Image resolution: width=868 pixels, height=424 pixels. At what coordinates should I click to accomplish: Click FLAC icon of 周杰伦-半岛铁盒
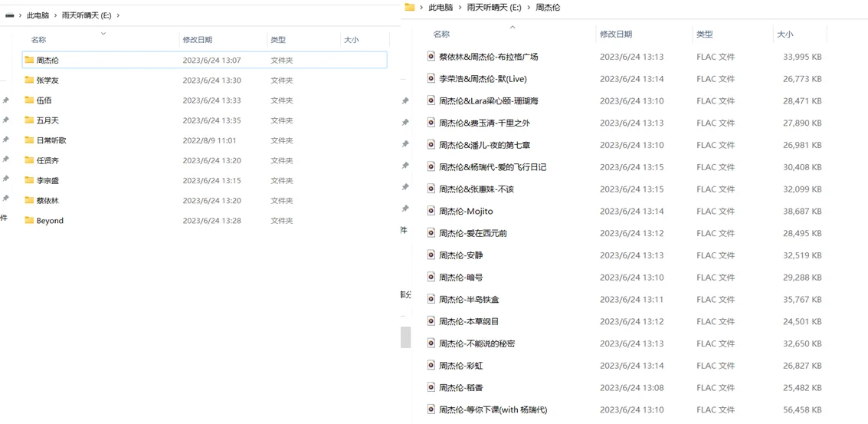click(431, 299)
